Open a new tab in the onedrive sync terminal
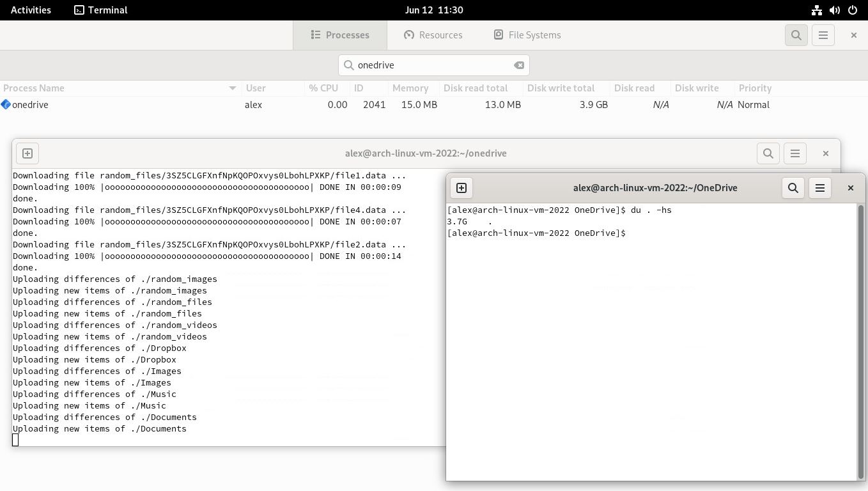Image resolution: width=868 pixels, height=491 pixels. [x=27, y=153]
